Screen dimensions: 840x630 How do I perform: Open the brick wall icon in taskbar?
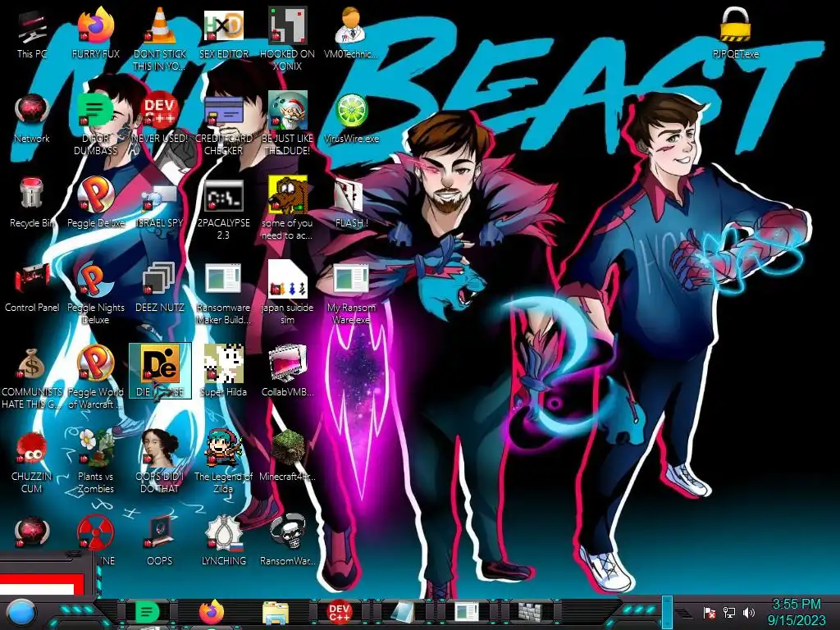[x=531, y=612]
